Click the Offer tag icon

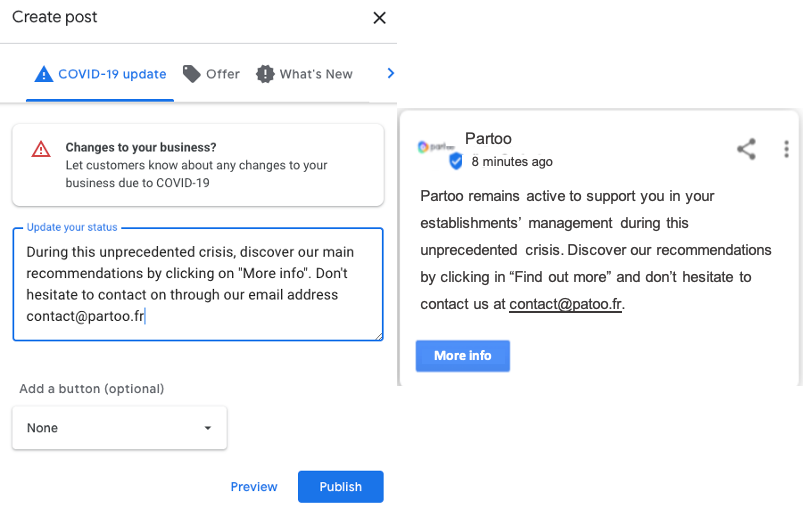pos(192,74)
